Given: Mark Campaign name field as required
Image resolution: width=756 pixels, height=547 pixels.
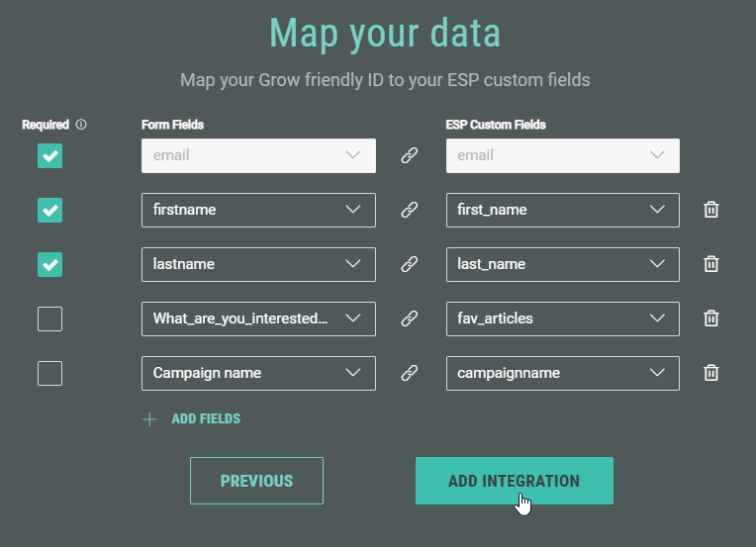Looking at the screenshot, I should (49, 373).
